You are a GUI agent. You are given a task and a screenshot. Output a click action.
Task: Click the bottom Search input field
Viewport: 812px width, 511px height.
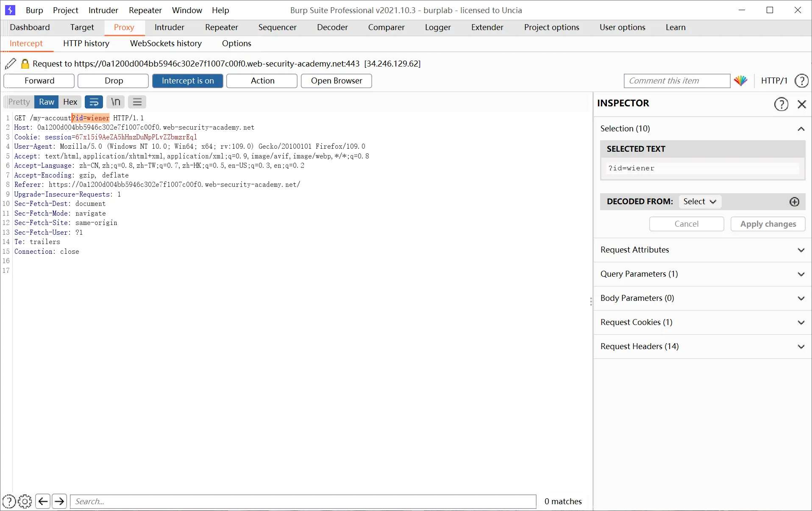pyautogui.click(x=303, y=501)
